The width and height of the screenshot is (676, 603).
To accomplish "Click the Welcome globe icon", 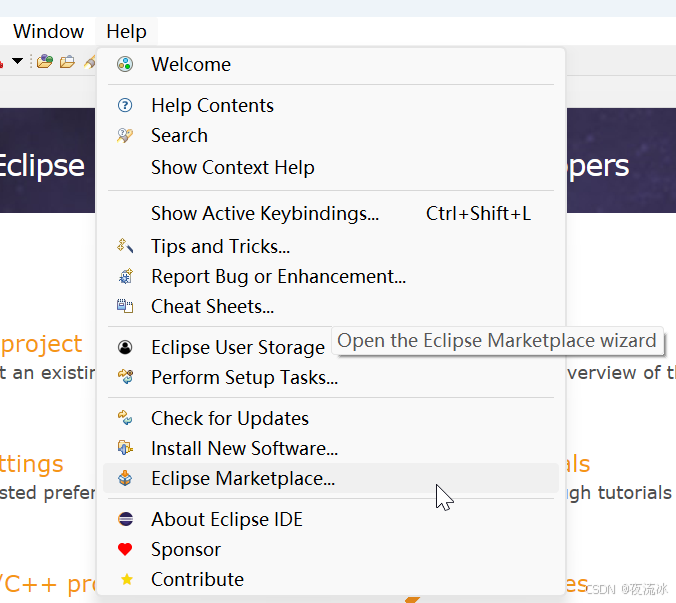I will click(x=125, y=65).
